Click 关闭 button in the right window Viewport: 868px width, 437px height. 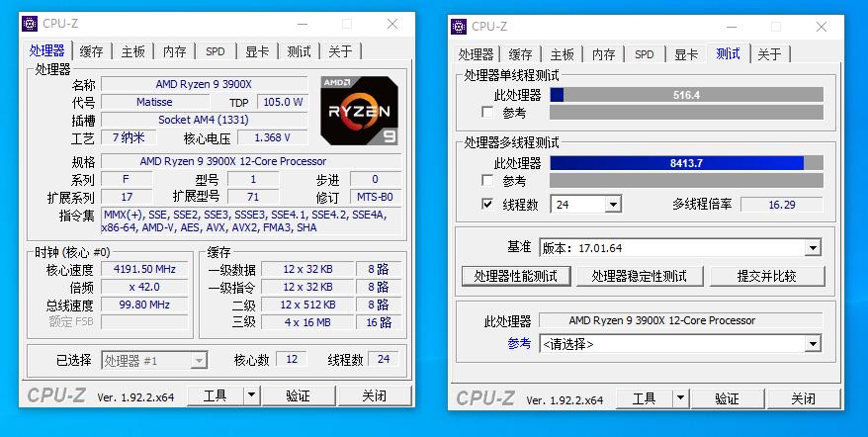coord(804,398)
